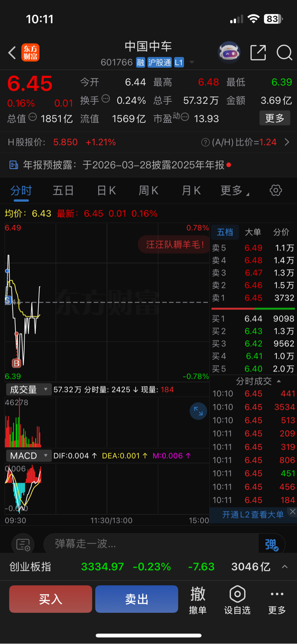Image resolution: width=297 pixels, height=644 pixels.
Task: Open the 年报预披露 announcement link
Action: [x=123, y=165]
